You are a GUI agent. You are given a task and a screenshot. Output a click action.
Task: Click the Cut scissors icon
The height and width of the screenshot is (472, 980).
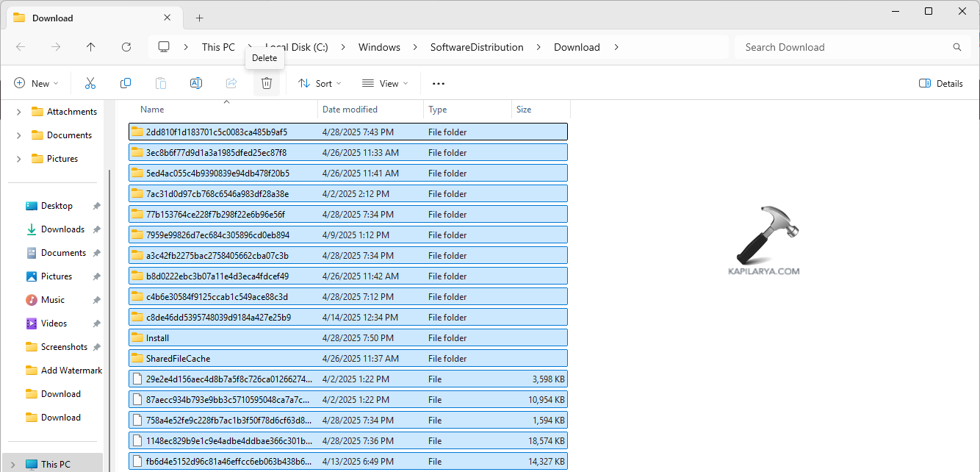[x=90, y=84]
